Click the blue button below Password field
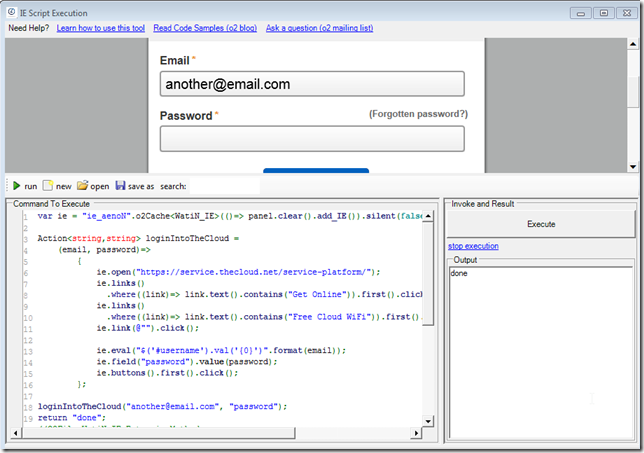Image resolution: width=644 pixels, height=453 pixels. coord(315,171)
